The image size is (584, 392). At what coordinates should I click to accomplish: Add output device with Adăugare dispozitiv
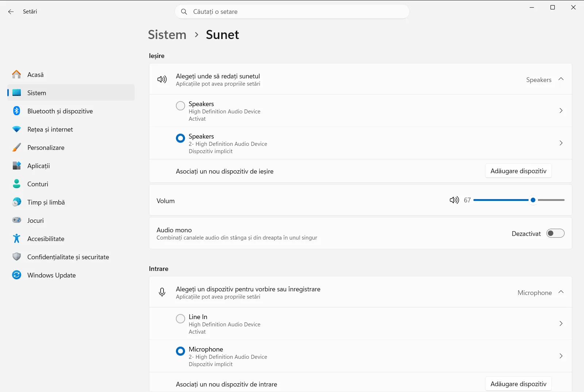click(x=518, y=171)
